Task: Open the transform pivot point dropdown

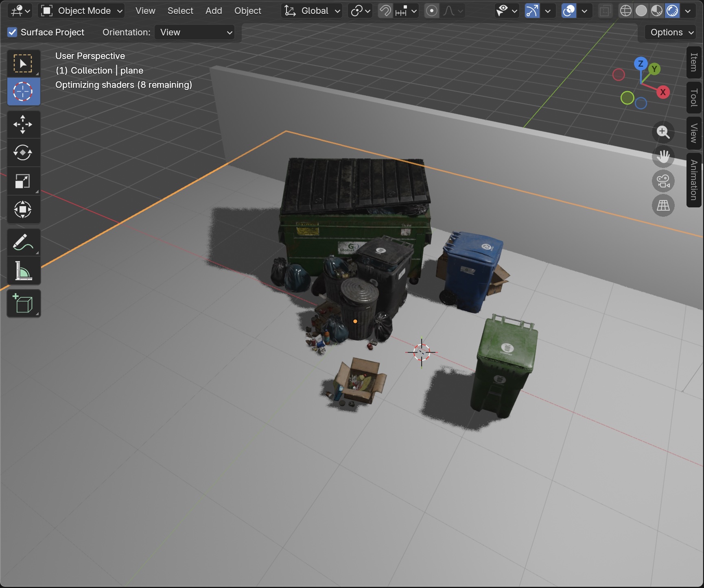Action: tap(360, 11)
